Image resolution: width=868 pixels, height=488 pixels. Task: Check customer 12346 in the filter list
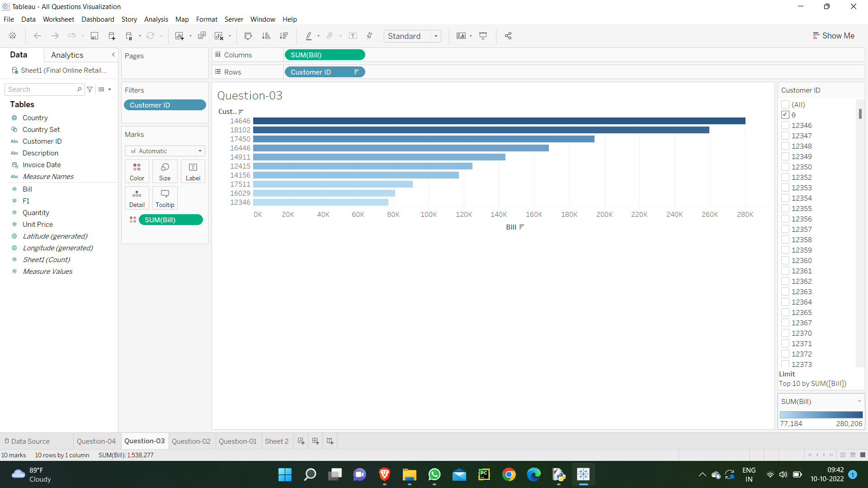click(785, 125)
